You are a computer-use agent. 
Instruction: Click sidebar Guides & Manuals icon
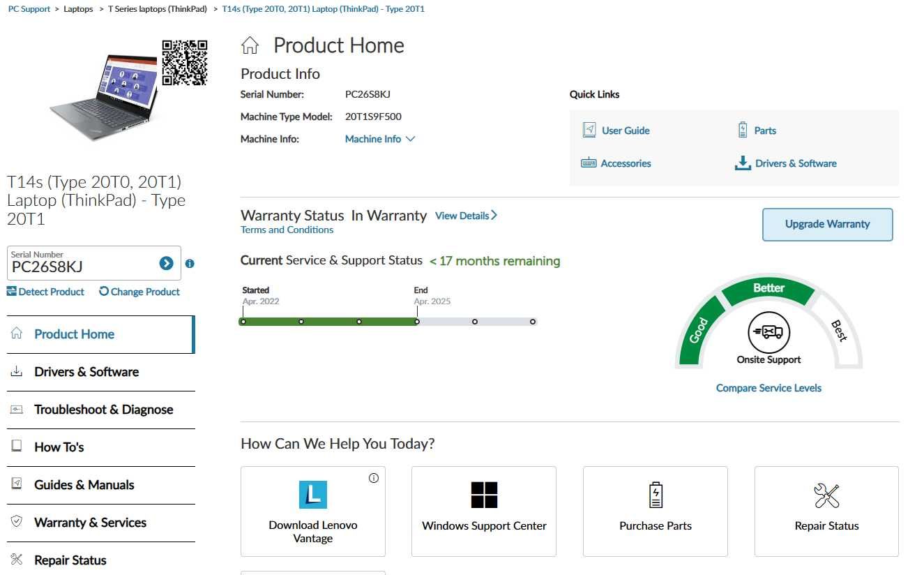(x=17, y=484)
